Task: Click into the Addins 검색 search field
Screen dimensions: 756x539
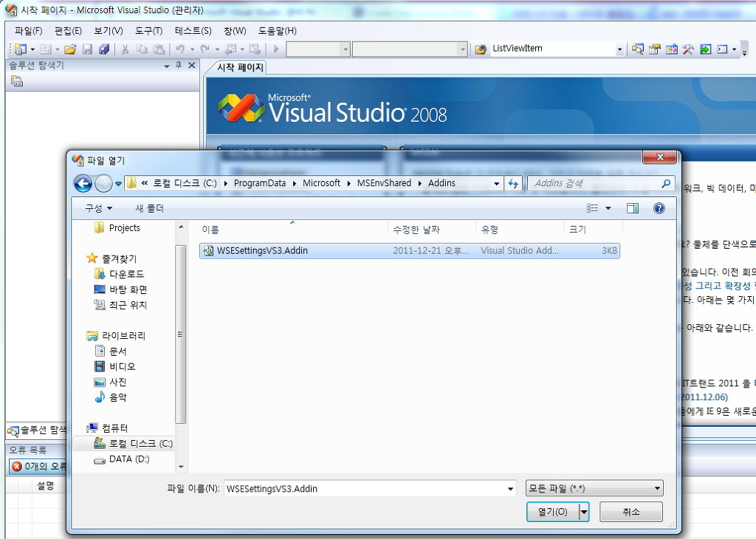Action: [596, 183]
